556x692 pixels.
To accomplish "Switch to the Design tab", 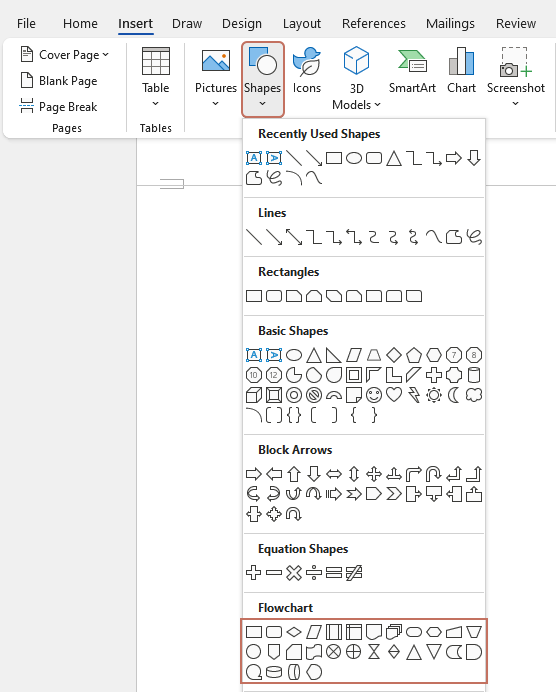I will (242, 23).
